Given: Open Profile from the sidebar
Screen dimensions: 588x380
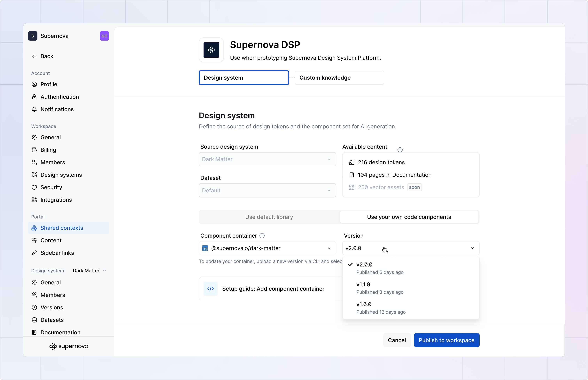Looking at the screenshot, I should pos(69,84).
